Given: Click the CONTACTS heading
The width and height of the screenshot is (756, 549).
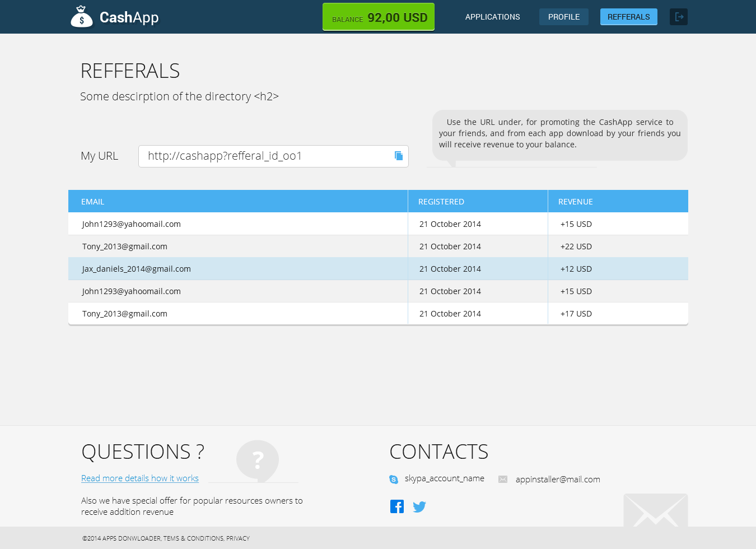Looking at the screenshot, I should coord(439,452).
